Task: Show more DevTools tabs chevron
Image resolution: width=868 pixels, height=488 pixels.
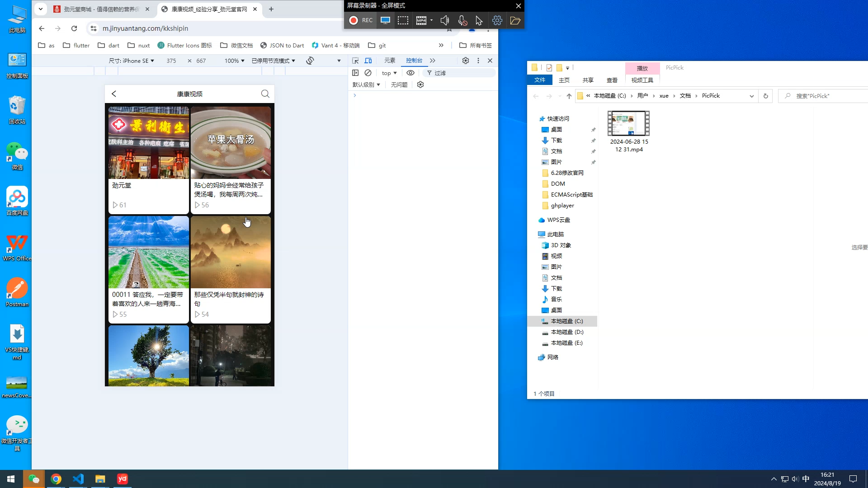Action: [433, 61]
